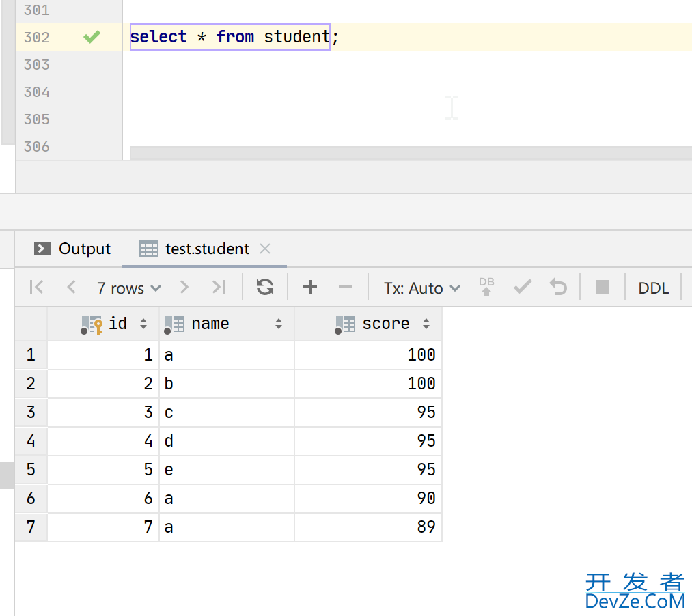Open the 7 rows page size dropdown
Image resolution: width=692 pixels, height=616 pixels.
(128, 288)
